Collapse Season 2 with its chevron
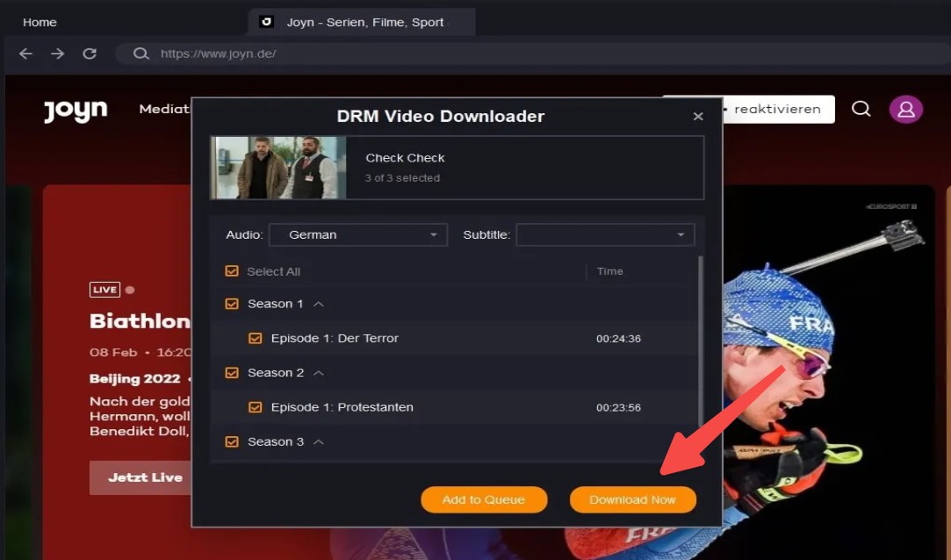Screen dimensions: 951x560 click(319, 373)
